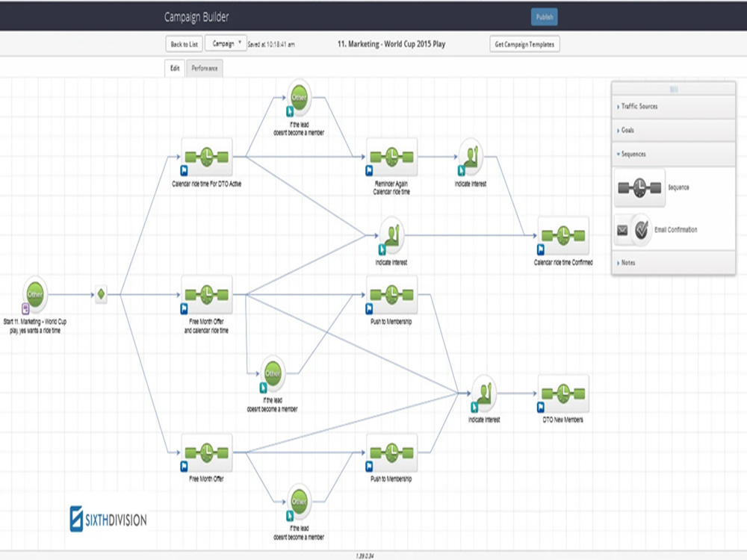Open the Start 11. Marketing World Cup goal icon
The image size is (747, 560).
click(x=35, y=293)
